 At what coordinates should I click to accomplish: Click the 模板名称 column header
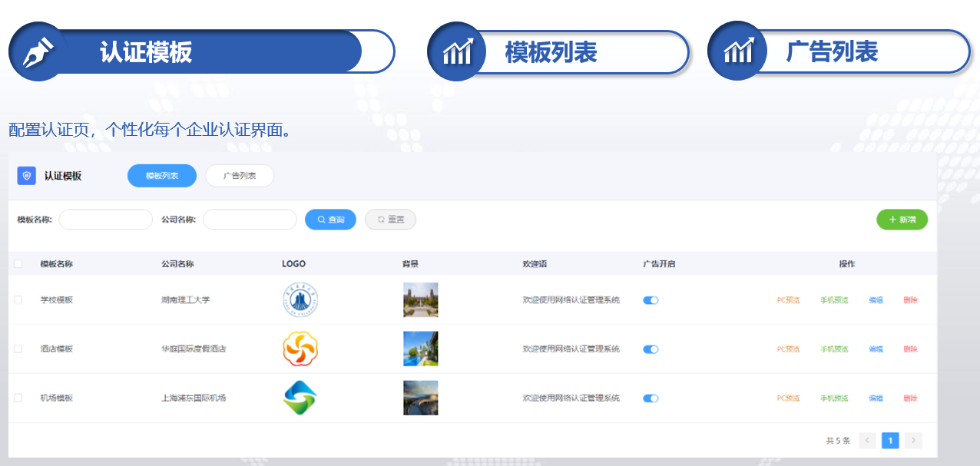point(57,264)
